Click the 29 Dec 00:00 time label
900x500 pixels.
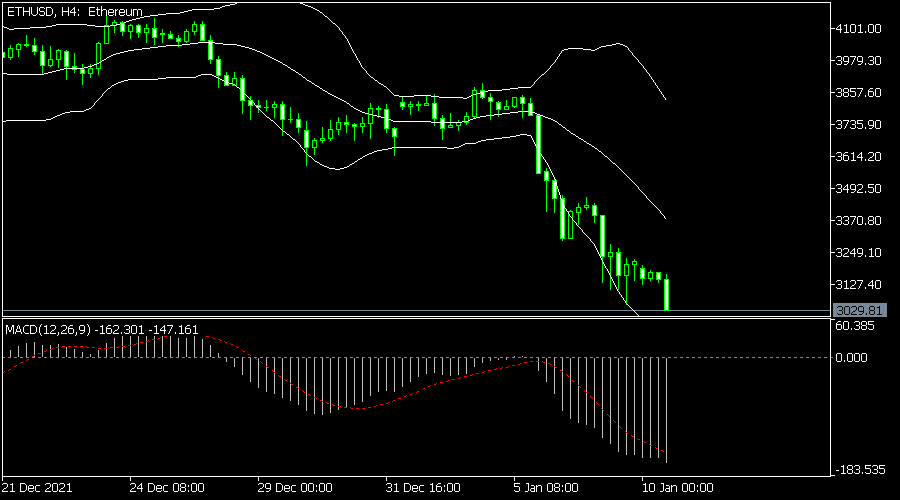point(294,488)
